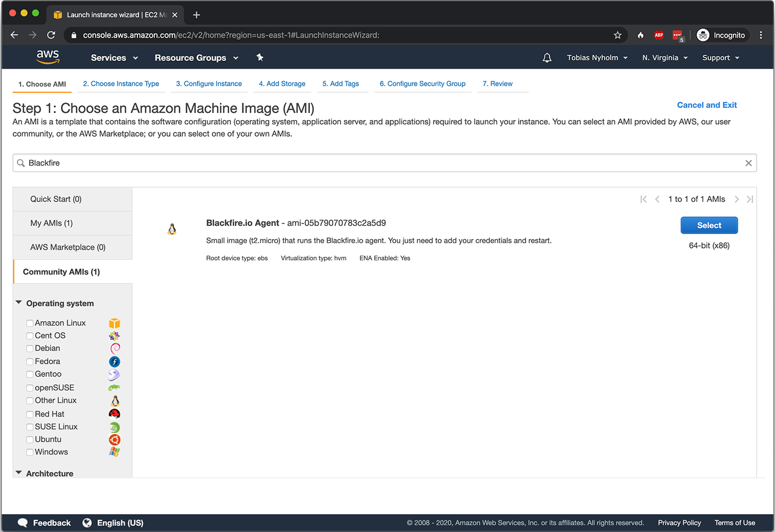Clear the Blackfire search with X
775x532 pixels.
click(x=748, y=163)
